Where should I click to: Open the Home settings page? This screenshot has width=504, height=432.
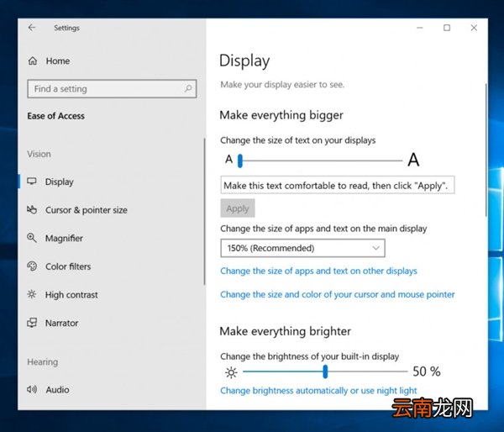111,61
